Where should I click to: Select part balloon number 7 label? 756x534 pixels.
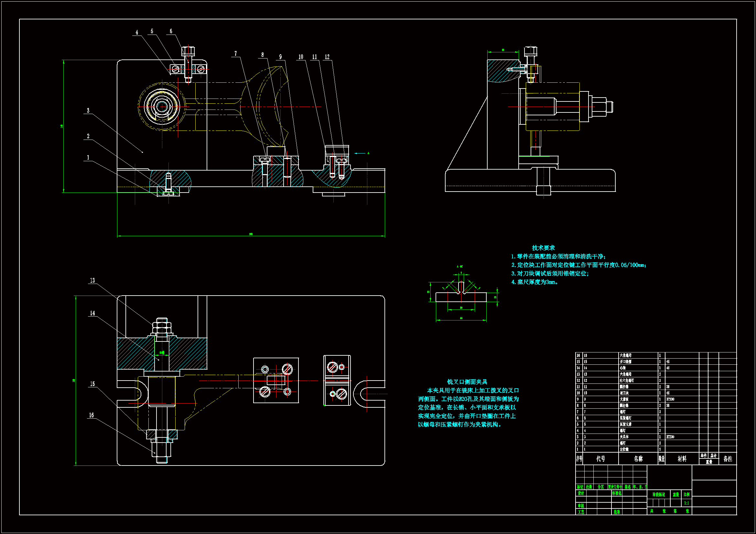click(235, 54)
